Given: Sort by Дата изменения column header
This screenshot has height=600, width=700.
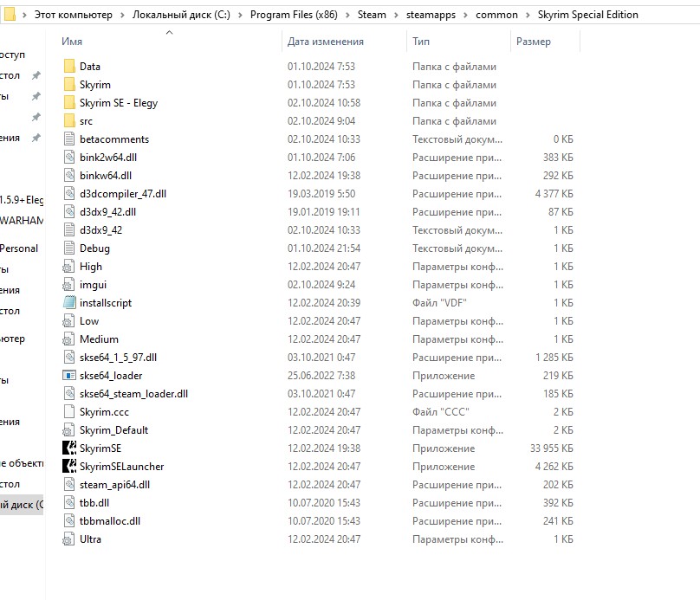Looking at the screenshot, I should tap(326, 42).
